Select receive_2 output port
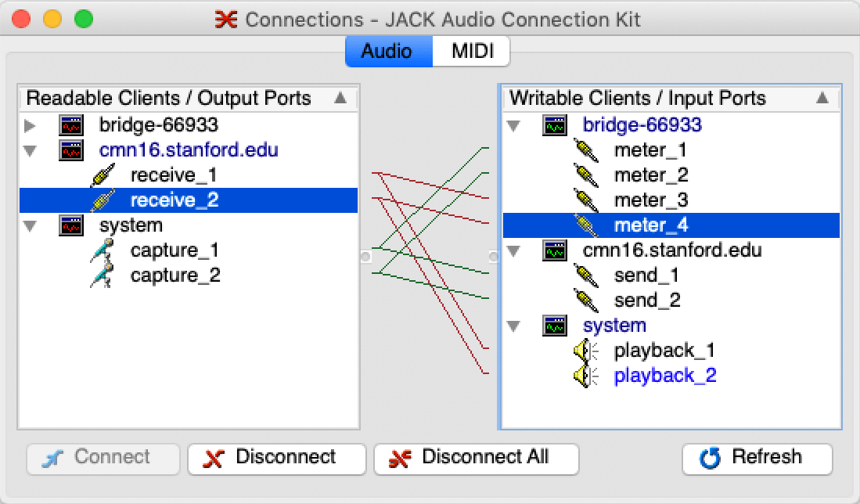 pyautogui.click(x=175, y=200)
